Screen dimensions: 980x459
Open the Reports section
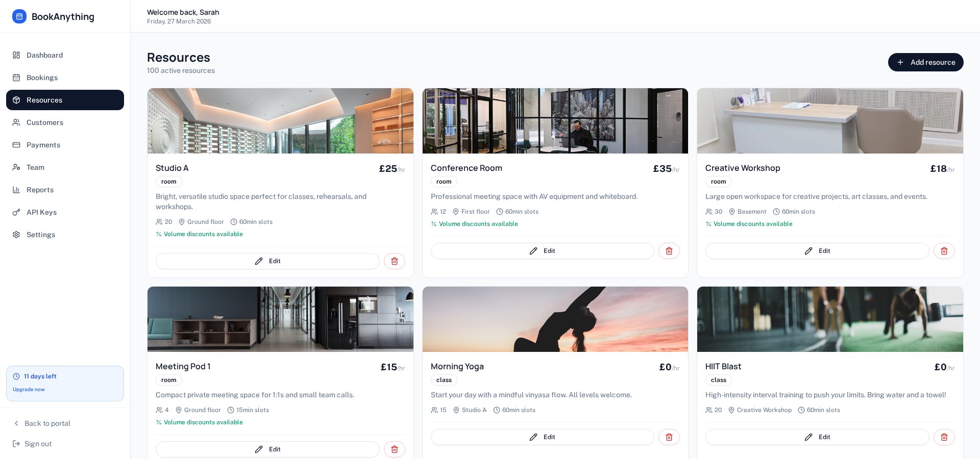[x=65, y=190]
